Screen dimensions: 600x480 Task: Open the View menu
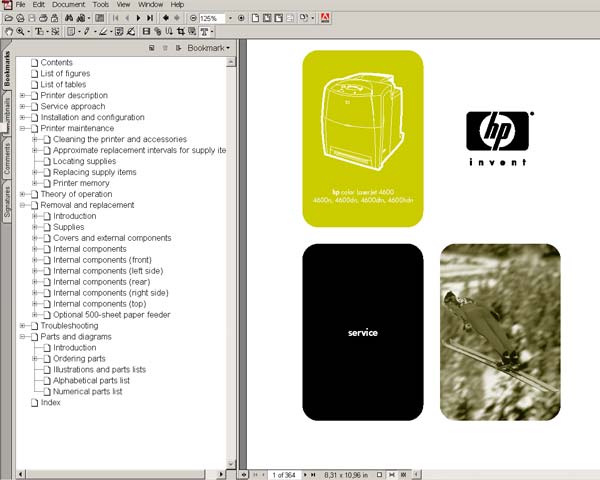pyautogui.click(x=123, y=5)
